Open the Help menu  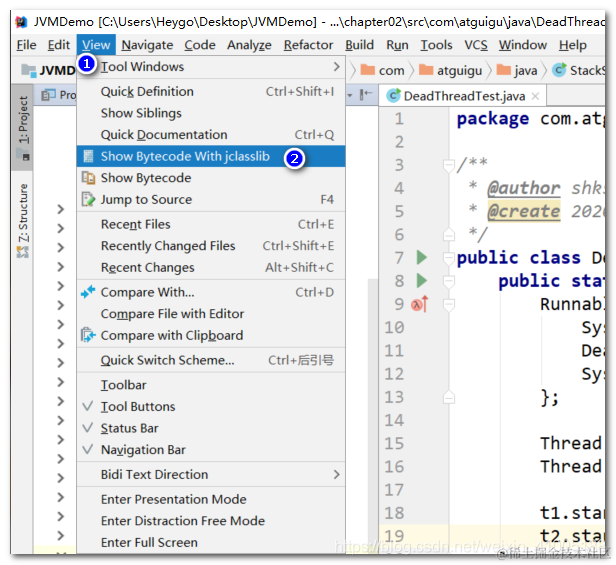(572, 45)
